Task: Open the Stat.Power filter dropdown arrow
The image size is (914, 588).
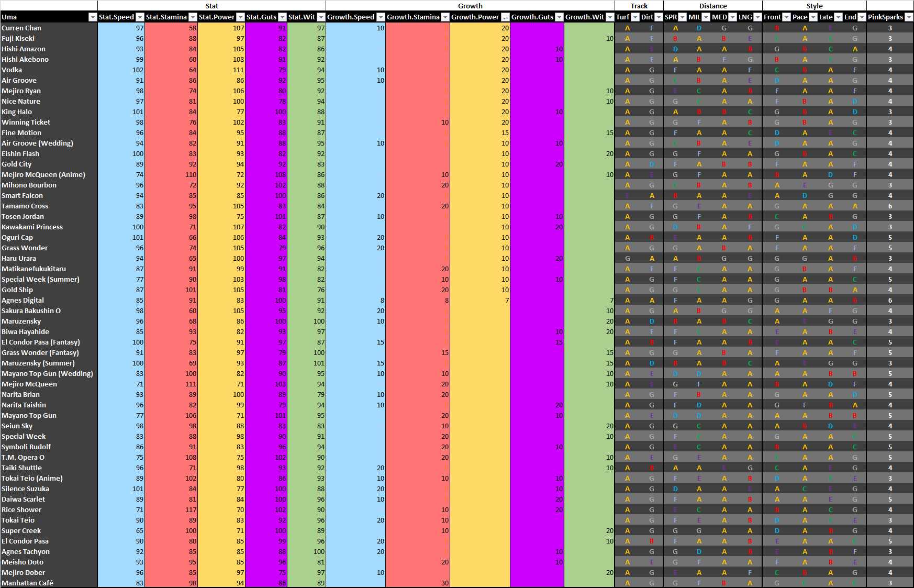Action: tap(240, 17)
